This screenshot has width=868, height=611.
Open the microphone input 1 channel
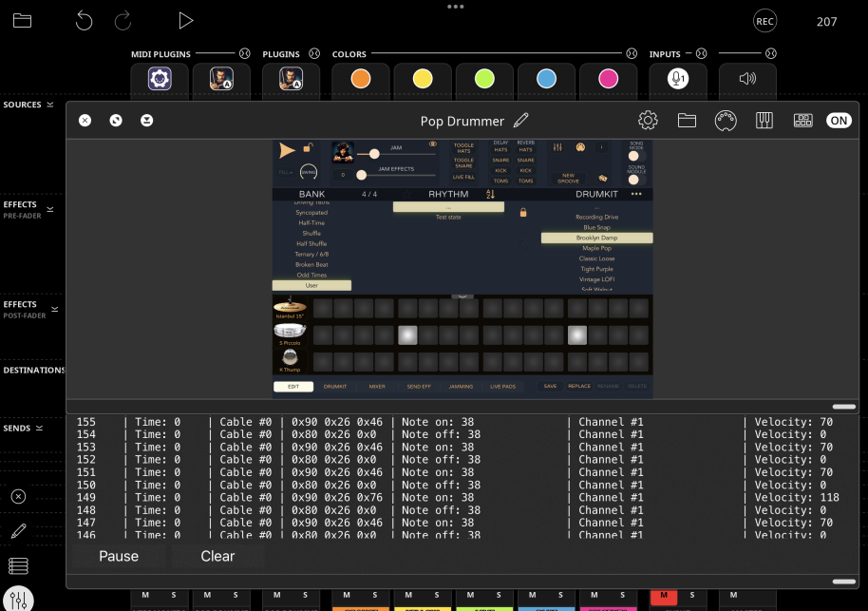677,79
